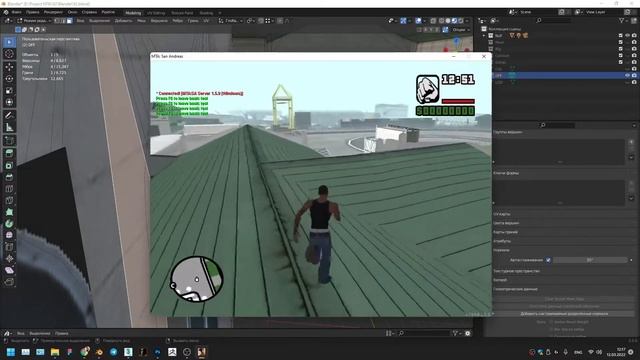The width and height of the screenshot is (640, 360).
Task: Select the Select Box tool
Action: 9,42
